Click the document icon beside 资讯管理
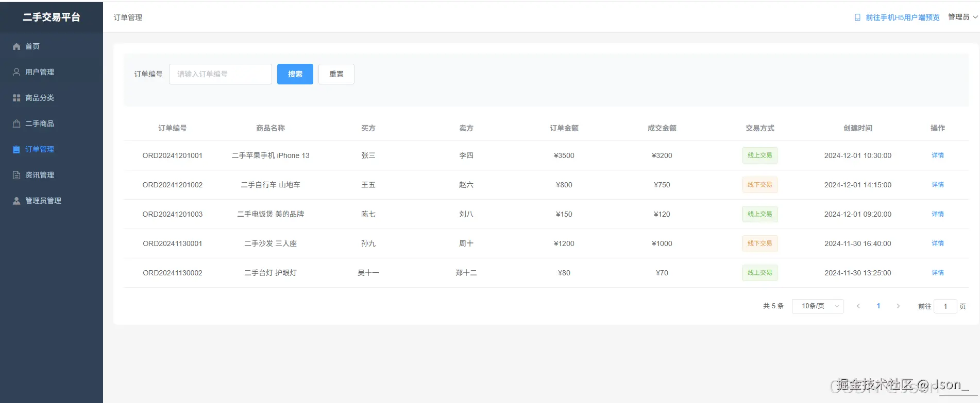The height and width of the screenshot is (403, 980). 16,175
